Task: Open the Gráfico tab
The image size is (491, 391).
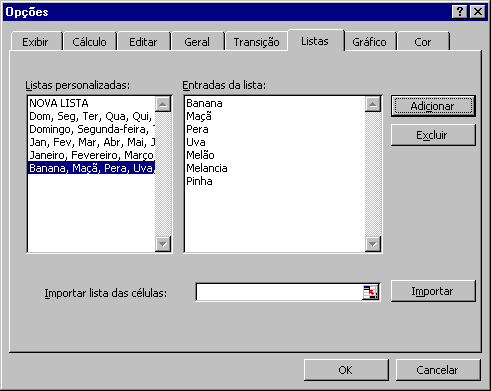Action: [369, 42]
